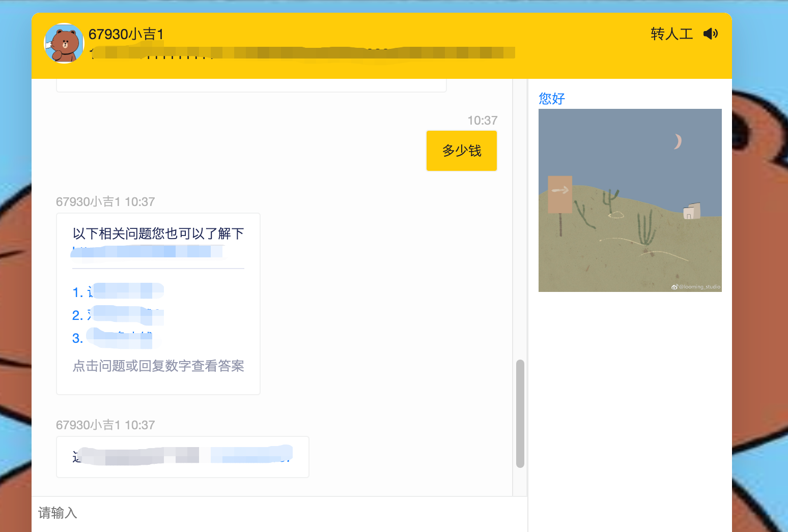788x532 pixels.
Task: Click the 请输入 message input field
Action: pyautogui.click(x=279, y=513)
